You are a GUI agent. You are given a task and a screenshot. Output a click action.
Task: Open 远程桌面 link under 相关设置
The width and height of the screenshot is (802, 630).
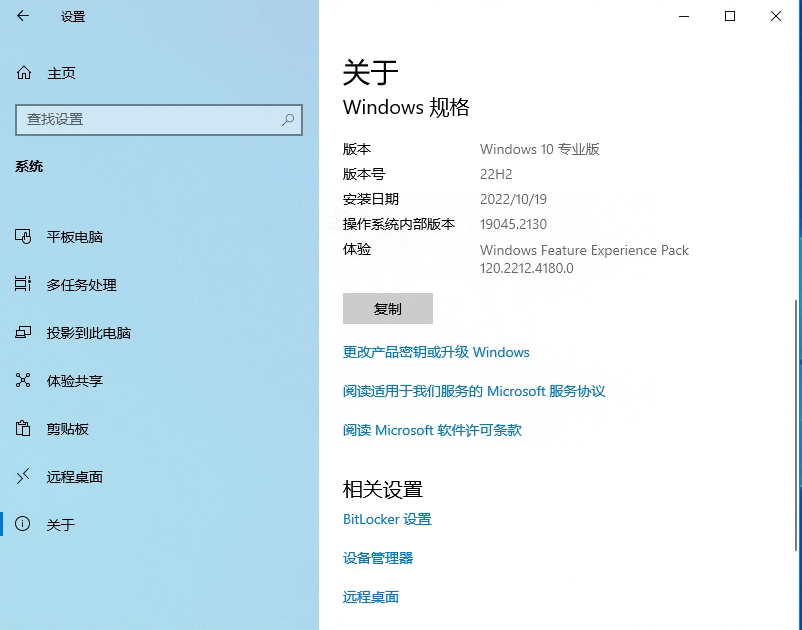(x=371, y=597)
